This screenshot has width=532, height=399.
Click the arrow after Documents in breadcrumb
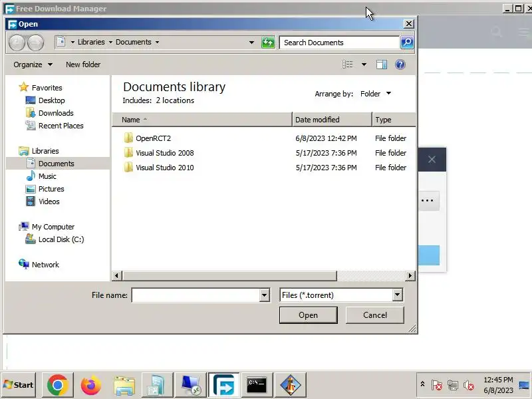[x=158, y=42]
